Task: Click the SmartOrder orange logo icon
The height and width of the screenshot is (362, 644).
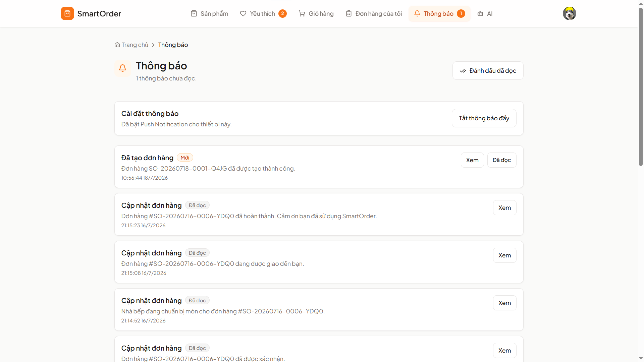Action: tap(67, 13)
